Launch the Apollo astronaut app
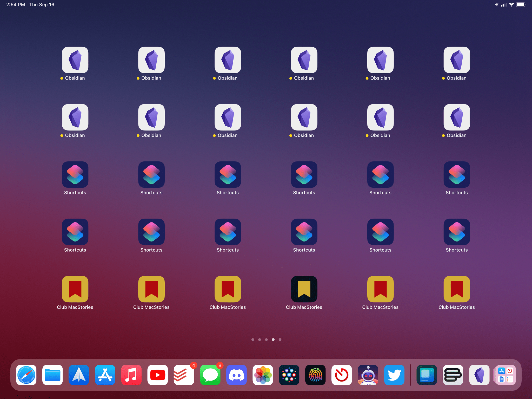532x399 pixels. pos(368,375)
